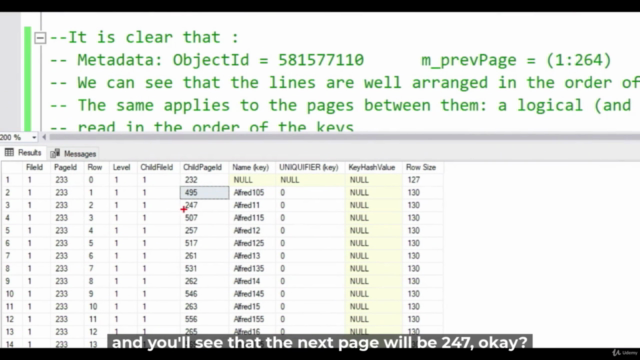This screenshot has width=640, height=360.
Task: Select the ChildFileId column header
Action: tap(157, 167)
